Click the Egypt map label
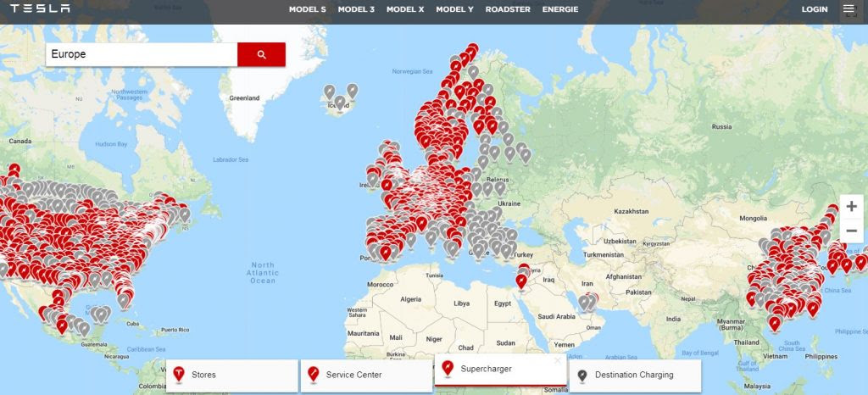The width and height of the screenshot is (868, 395). point(503,303)
